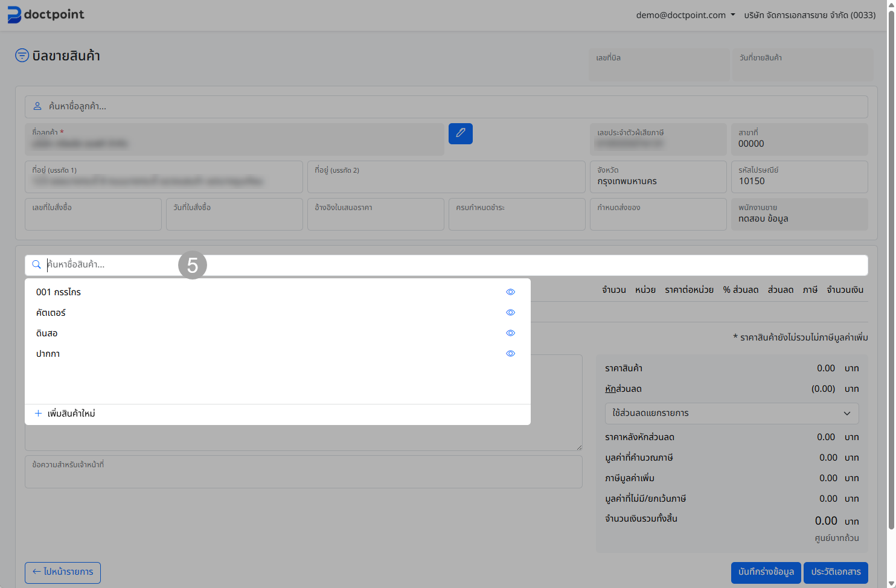Expand the ใช้ส่วนลดแยกรายการ discount dropdown

[731, 414]
